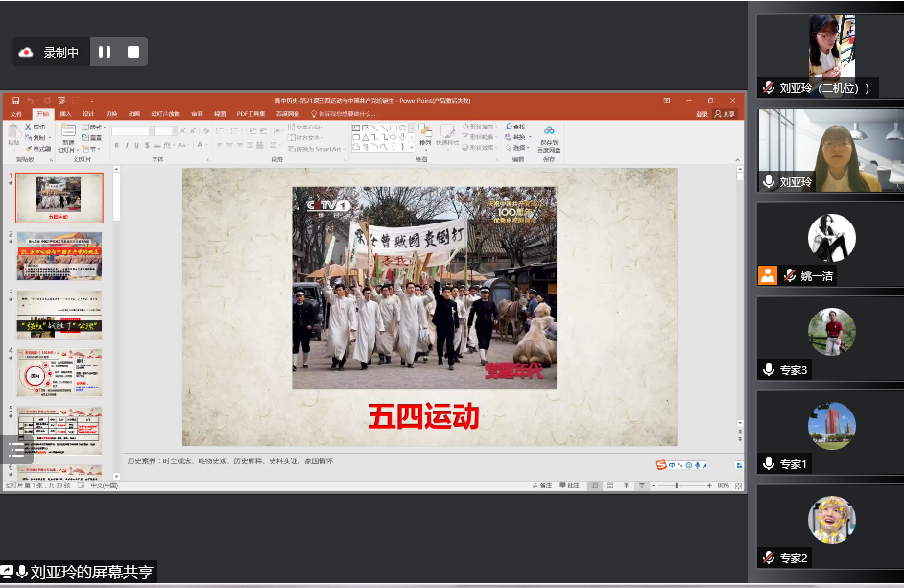This screenshot has height=588, width=904.
Task: Click the Save icon in PowerPoint title bar
Action: (x=15, y=101)
